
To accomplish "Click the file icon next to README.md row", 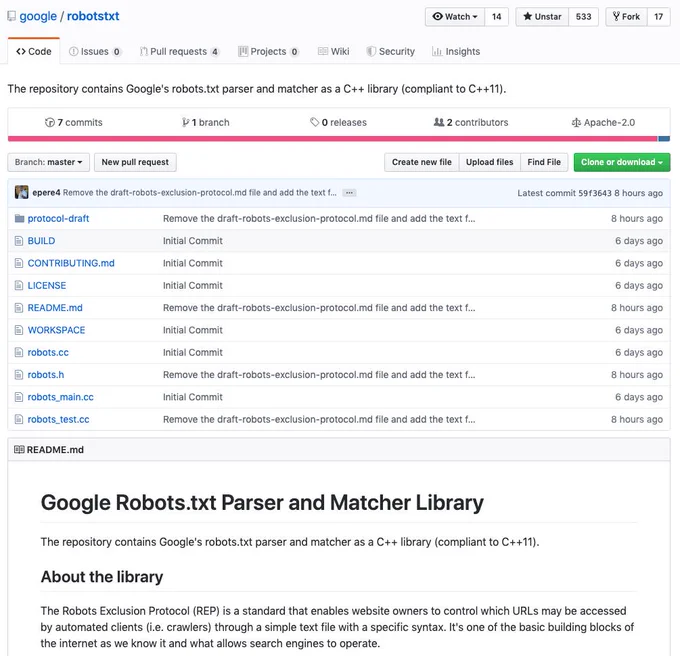I will click(x=19, y=308).
